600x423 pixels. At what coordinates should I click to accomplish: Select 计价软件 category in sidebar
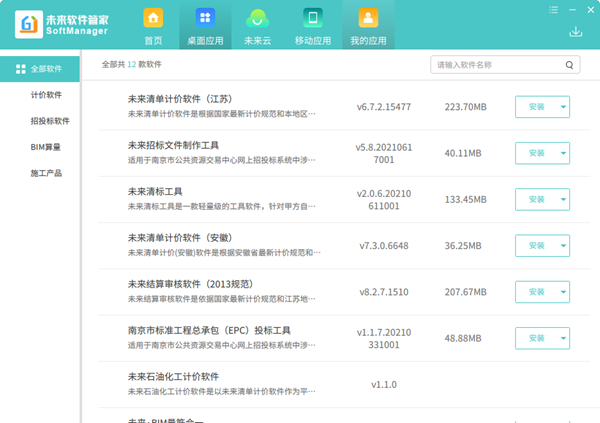pos(46,95)
